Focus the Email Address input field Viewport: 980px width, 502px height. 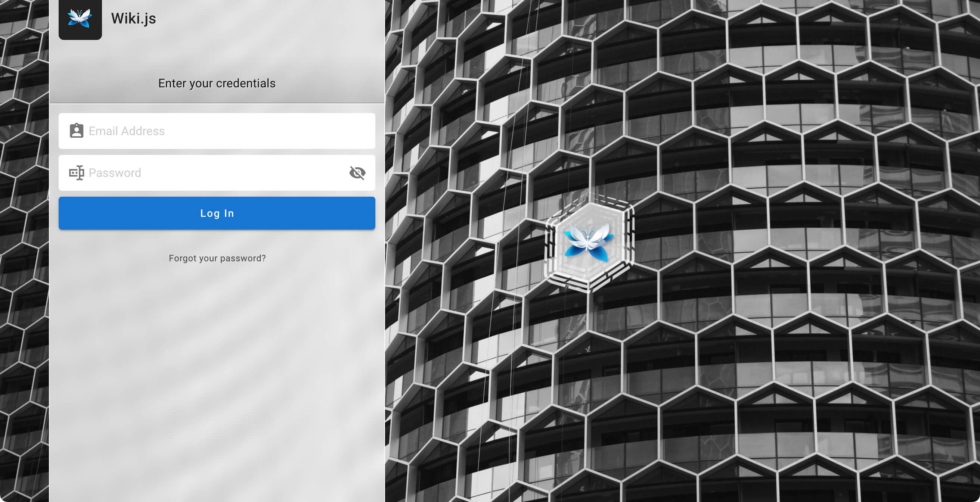click(217, 131)
